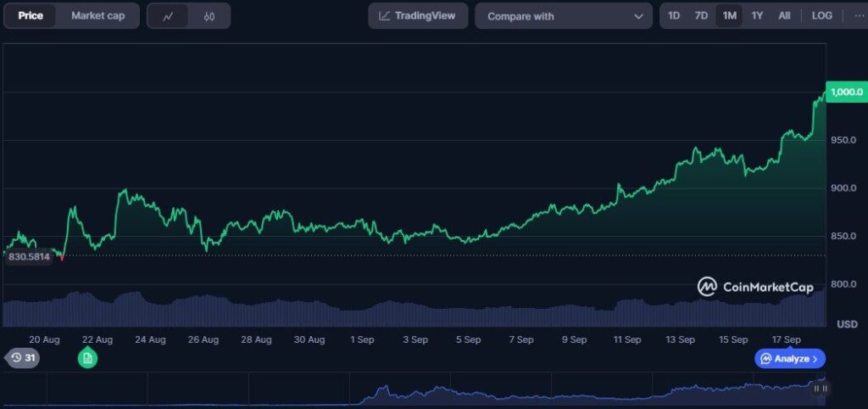This screenshot has width=868, height=409.
Task: Click the 9 Sep date label
Action: point(574,339)
